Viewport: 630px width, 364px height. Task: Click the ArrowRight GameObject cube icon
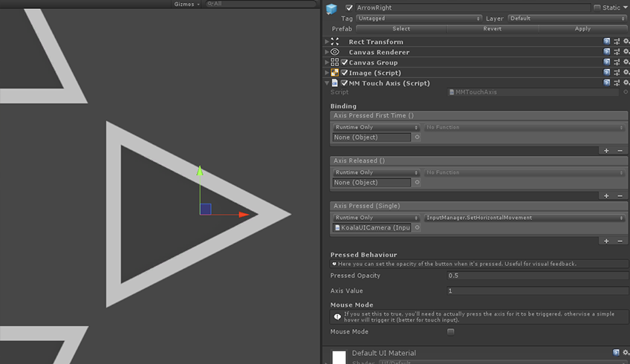click(x=331, y=8)
